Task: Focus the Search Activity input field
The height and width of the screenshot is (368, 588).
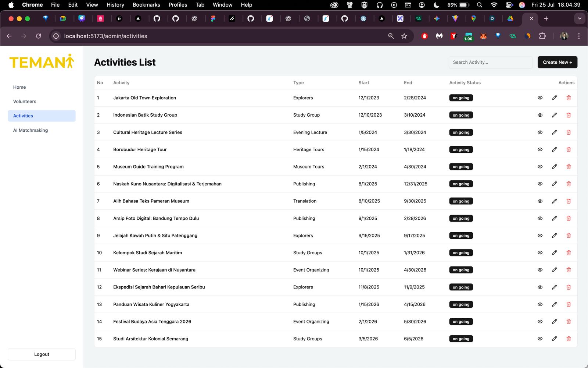Action: [491, 62]
